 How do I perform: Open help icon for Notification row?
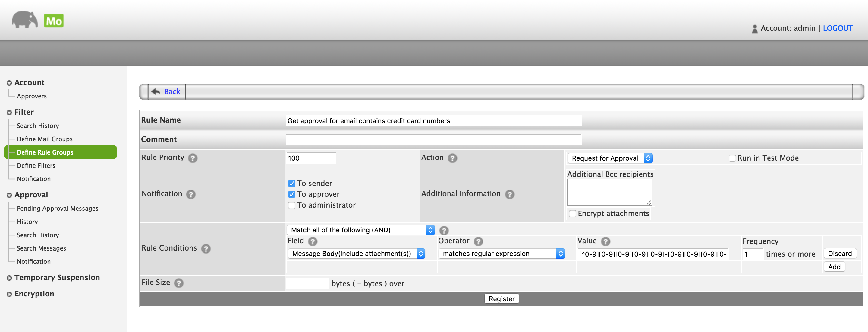[191, 194]
